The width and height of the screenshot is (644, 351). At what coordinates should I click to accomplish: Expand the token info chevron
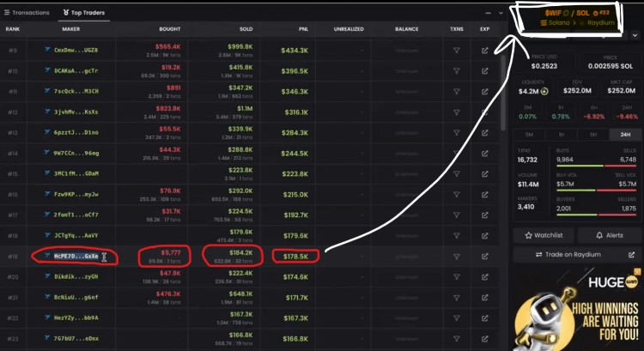coord(634,35)
